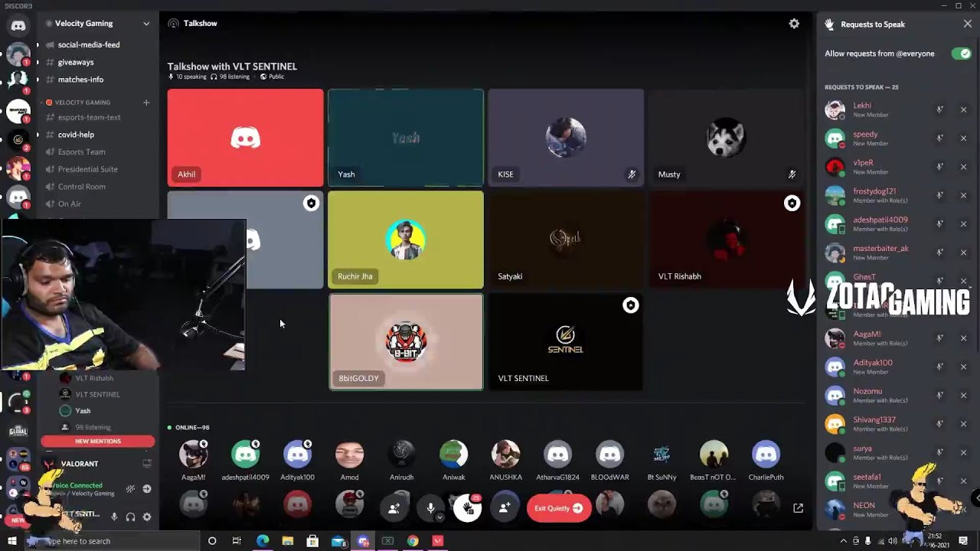Move to audience in stage controls
This screenshot has width=980, height=551.
click(394, 508)
